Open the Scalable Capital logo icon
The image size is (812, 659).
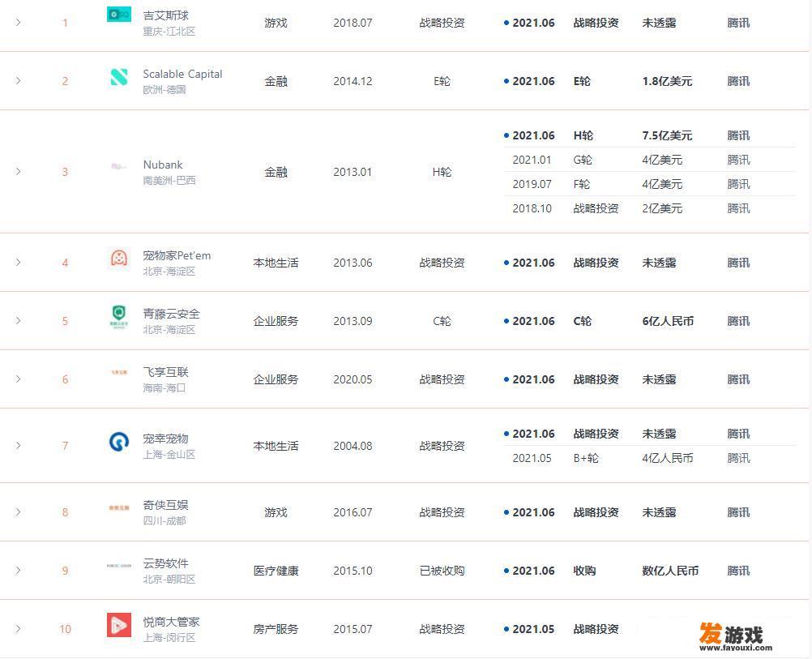pos(118,77)
